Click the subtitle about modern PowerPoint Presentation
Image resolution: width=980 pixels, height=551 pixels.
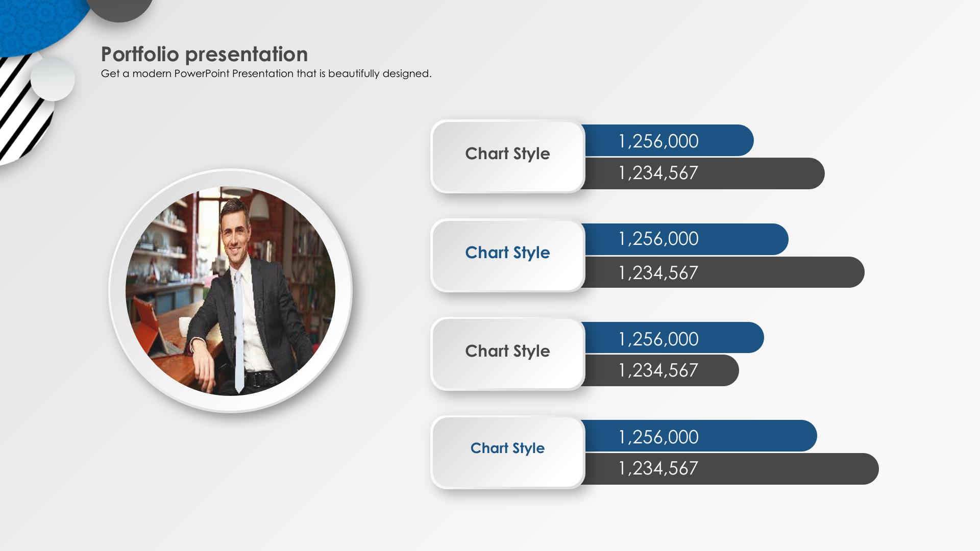click(x=266, y=73)
